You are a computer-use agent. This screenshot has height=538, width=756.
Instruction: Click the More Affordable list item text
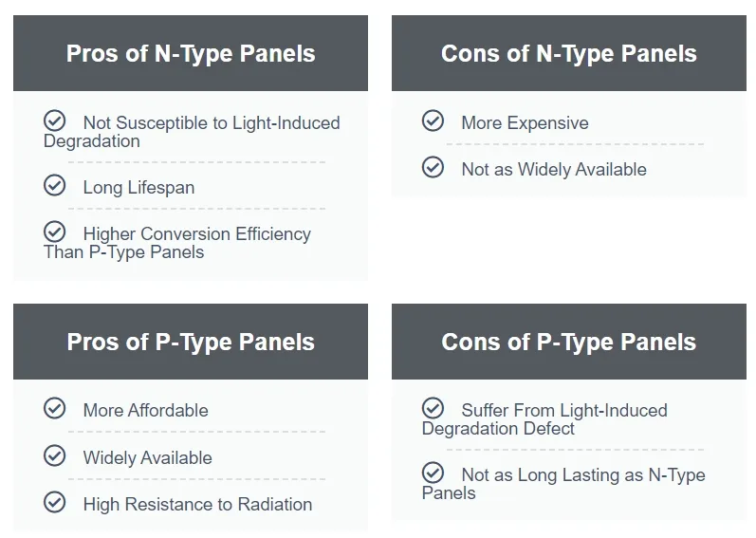click(145, 411)
